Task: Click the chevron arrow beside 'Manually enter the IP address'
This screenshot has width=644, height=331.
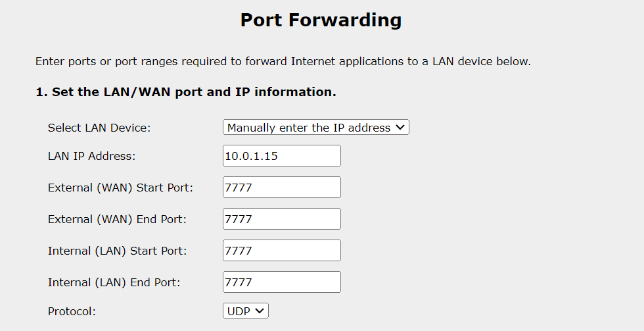Action: (400, 128)
